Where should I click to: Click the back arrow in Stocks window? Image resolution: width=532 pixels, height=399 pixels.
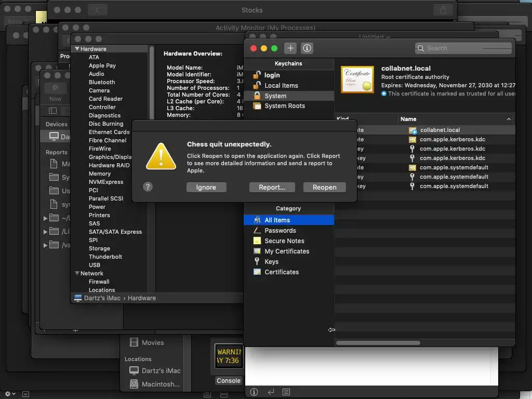tap(97, 10)
